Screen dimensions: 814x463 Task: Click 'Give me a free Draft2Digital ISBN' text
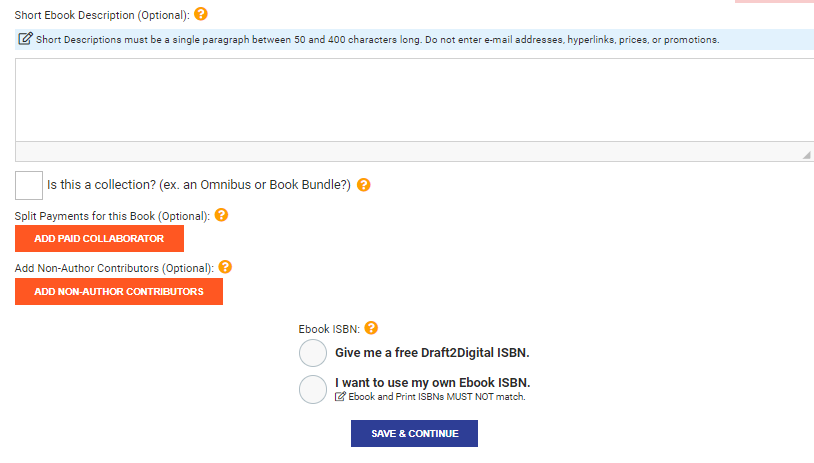tap(432, 353)
